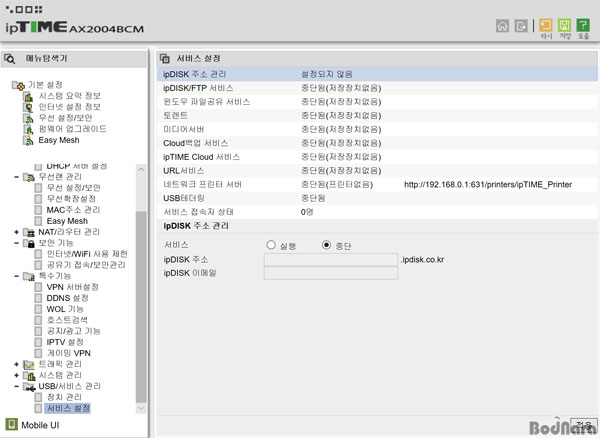This screenshot has width=600, height=438.
Task: Select the 토렌트 service row
Action: (x=377, y=116)
